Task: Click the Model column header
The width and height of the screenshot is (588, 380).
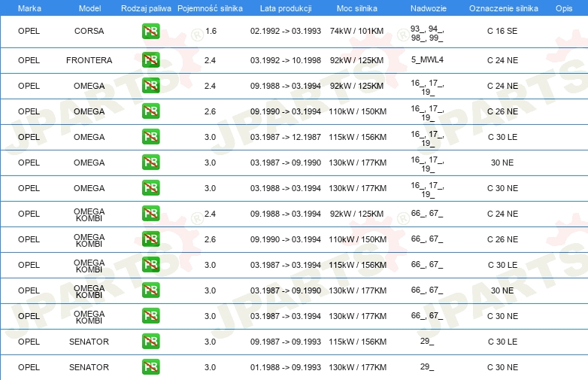Action: pos(89,8)
